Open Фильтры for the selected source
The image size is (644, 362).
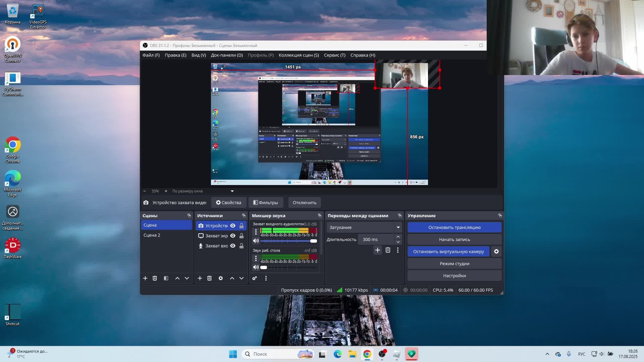pyautogui.click(x=266, y=202)
